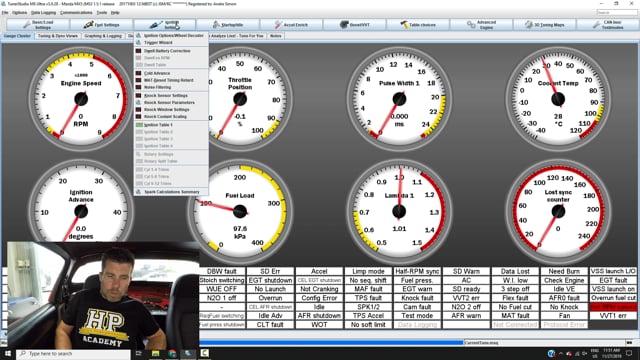Screen dimensions: 640x360
Task: Click the 'No Fuel cut' indicator
Action: pos(515,307)
